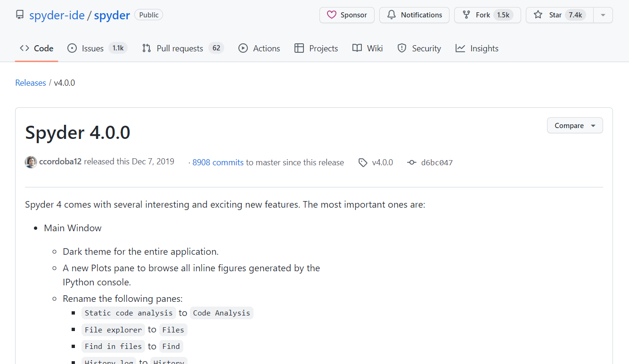Click the Code Analysis code label
The image size is (629, 364).
[221, 313]
